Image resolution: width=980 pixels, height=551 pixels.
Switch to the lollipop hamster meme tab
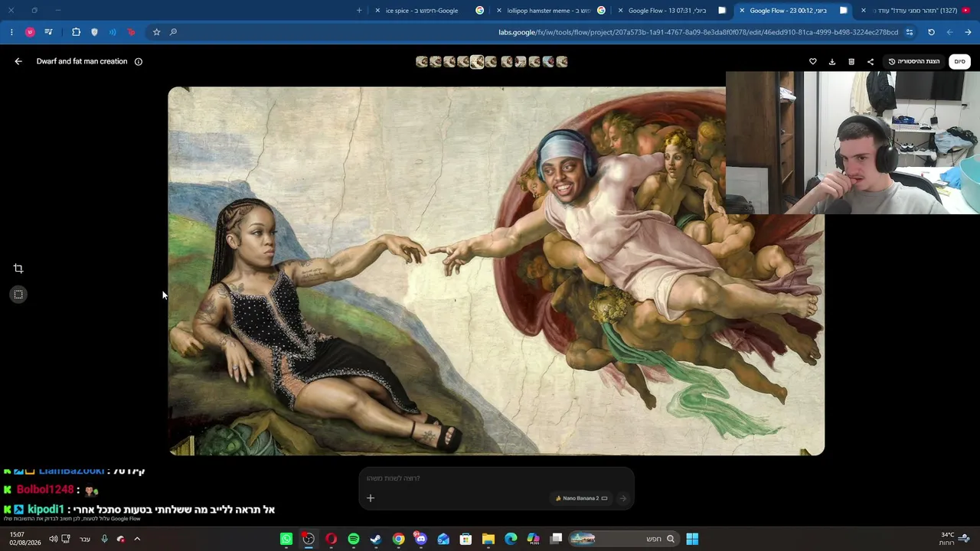[551, 11]
